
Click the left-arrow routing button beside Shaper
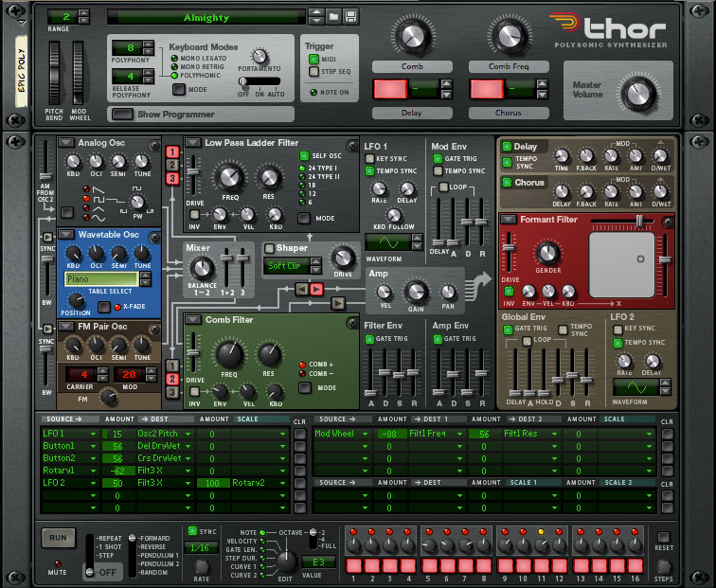click(302, 289)
